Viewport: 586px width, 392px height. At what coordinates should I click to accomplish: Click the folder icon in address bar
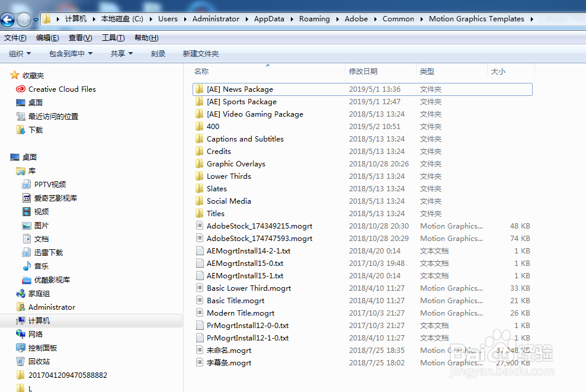coord(46,19)
